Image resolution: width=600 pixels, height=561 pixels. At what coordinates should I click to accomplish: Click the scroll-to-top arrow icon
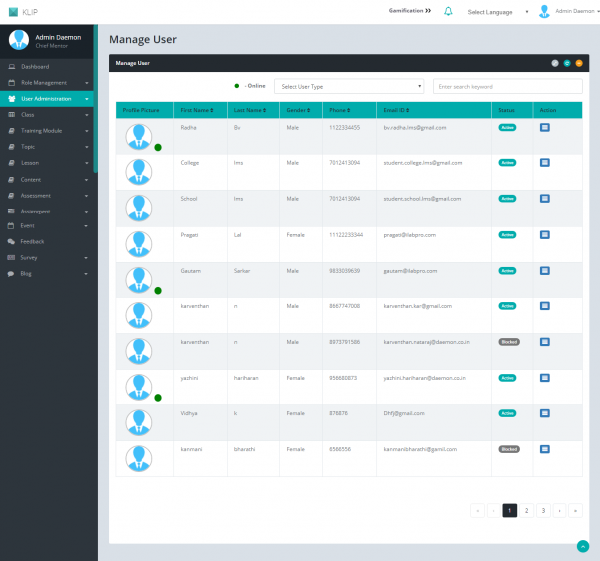(582, 545)
